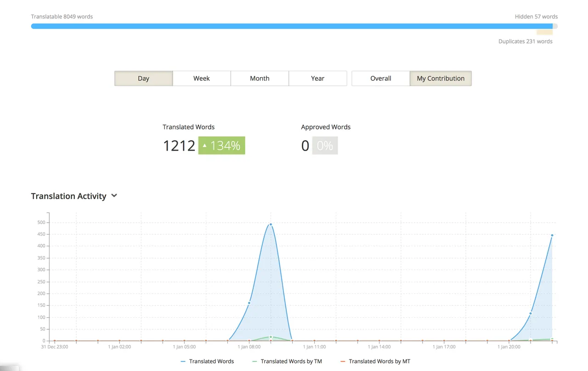The image size is (588, 371).
Task: Click the 1 Jan 11:00 axis label
Action: [x=314, y=347]
